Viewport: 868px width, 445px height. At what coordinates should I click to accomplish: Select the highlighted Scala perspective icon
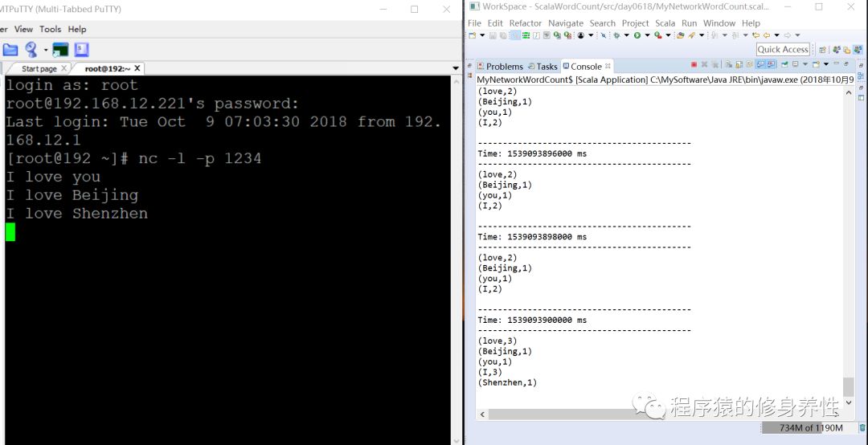[x=858, y=49]
